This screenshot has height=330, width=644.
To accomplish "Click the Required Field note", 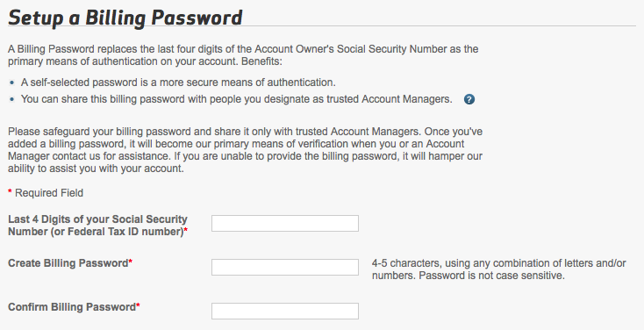I will pos(49,193).
